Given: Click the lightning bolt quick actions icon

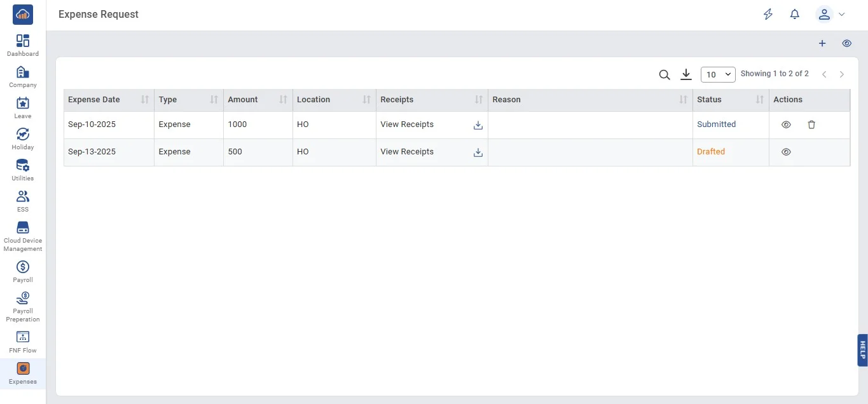Looking at the screenshot, I should (x=768, y=15).
